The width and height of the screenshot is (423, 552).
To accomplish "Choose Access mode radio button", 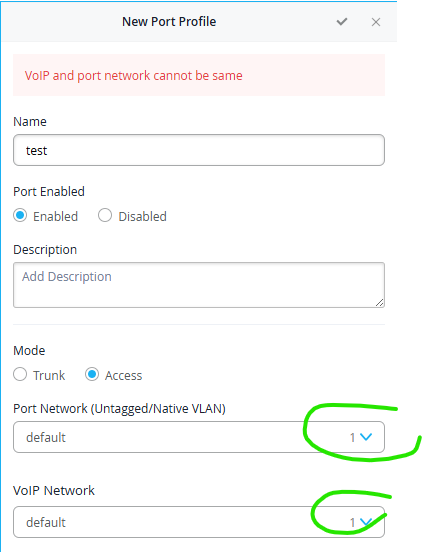I will tap(92, 374).
